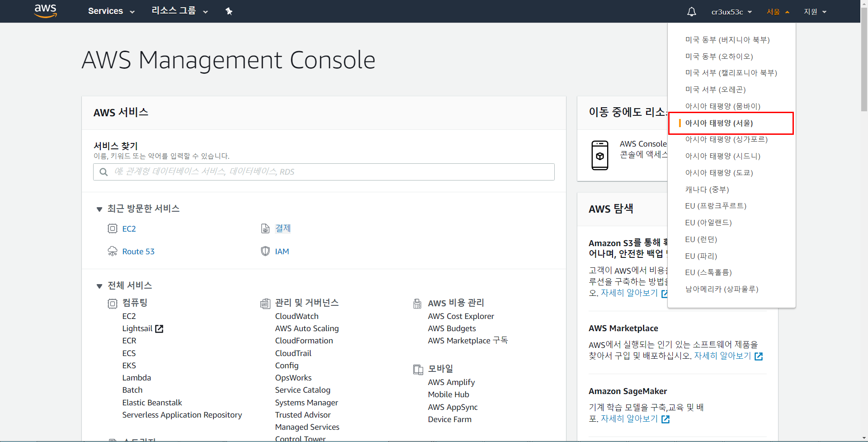
Task: Click the search magnifier icon
Action: pyautogui.click(x=104, y=172)
